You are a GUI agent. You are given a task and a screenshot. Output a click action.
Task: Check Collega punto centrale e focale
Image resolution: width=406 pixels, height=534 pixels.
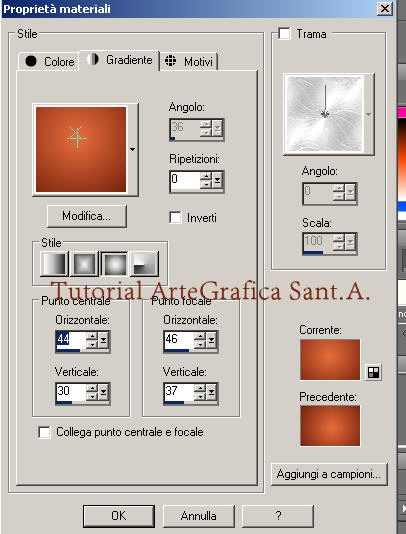(x=44, y=432)
